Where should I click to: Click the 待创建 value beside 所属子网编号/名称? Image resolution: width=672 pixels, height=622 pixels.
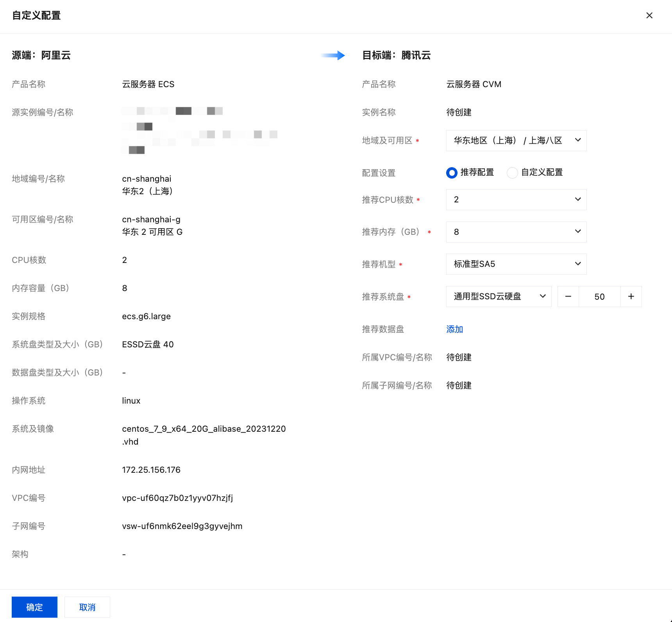(459, 385)
